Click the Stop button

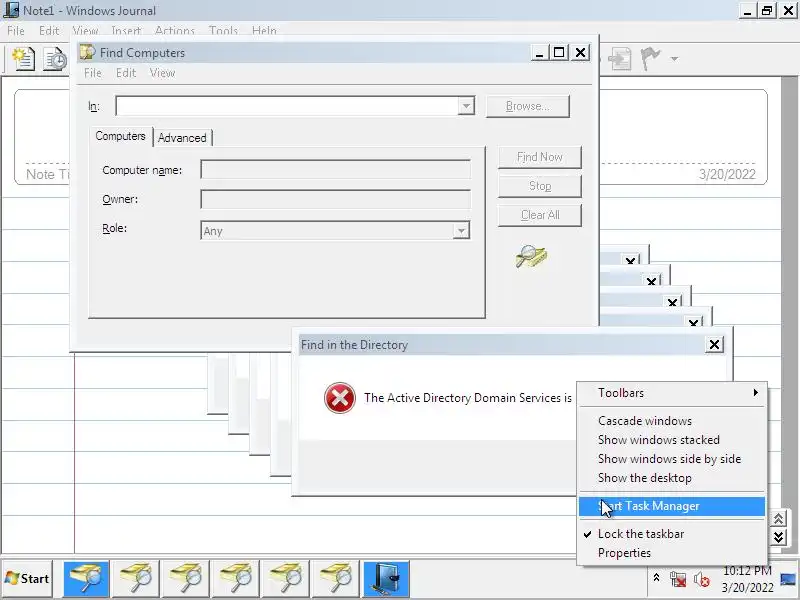tap(539, 186)
